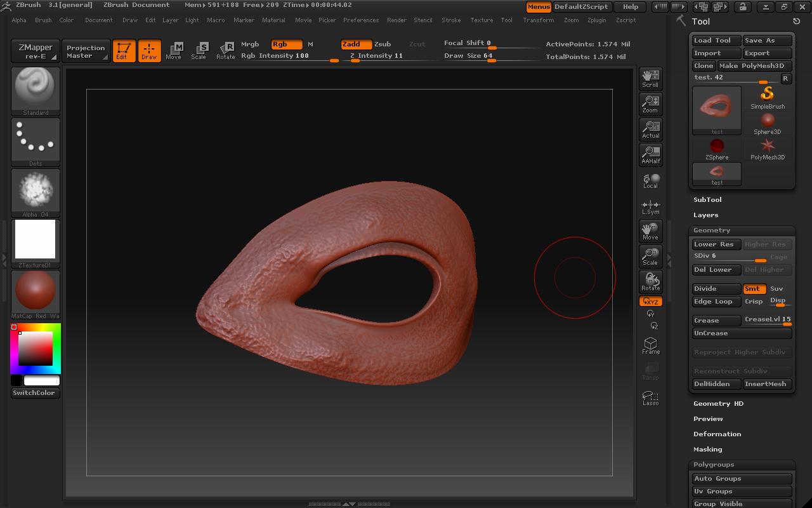Expand the Preview section
Image resolution: width=812 pixels, height=508 pixels.
click(x=708, y=419)
